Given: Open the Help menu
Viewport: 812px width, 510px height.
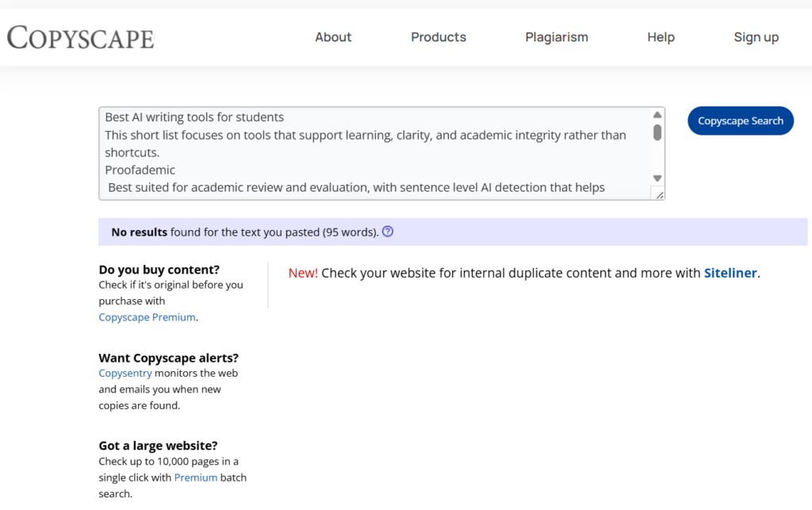Looking at the screenshot, I should coord(661,37).
